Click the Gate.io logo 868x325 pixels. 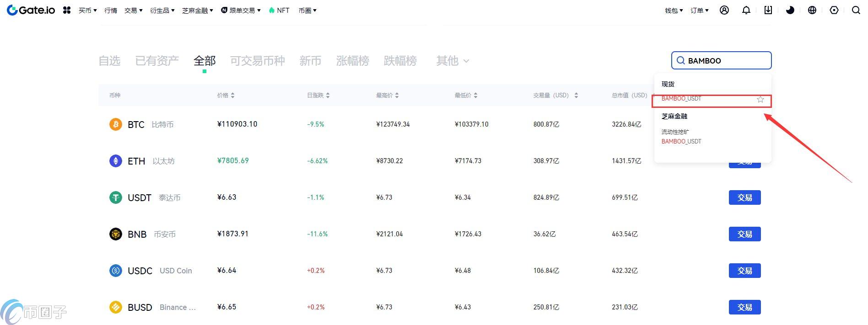31,10
